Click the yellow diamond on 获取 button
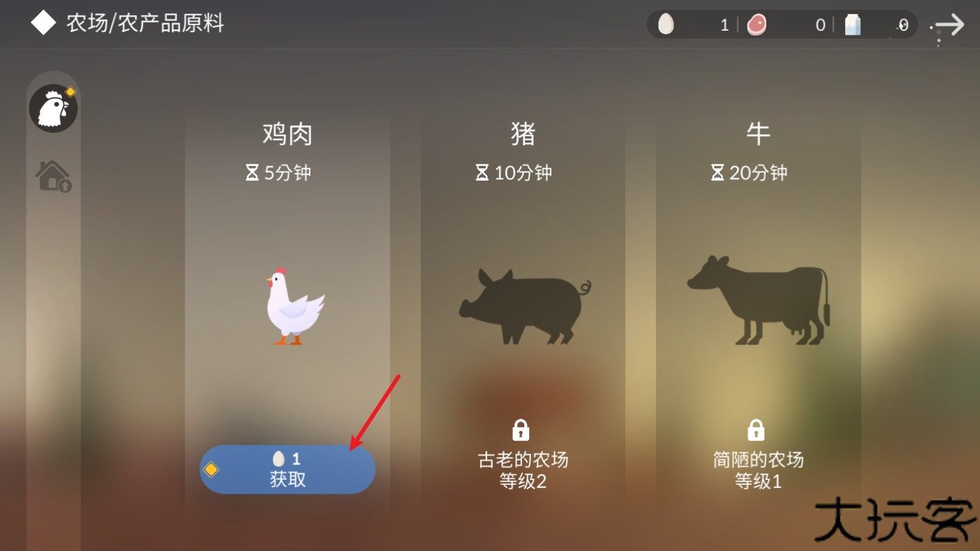The image size is (980, 551). pyautogui.click(x=211, y=469)
